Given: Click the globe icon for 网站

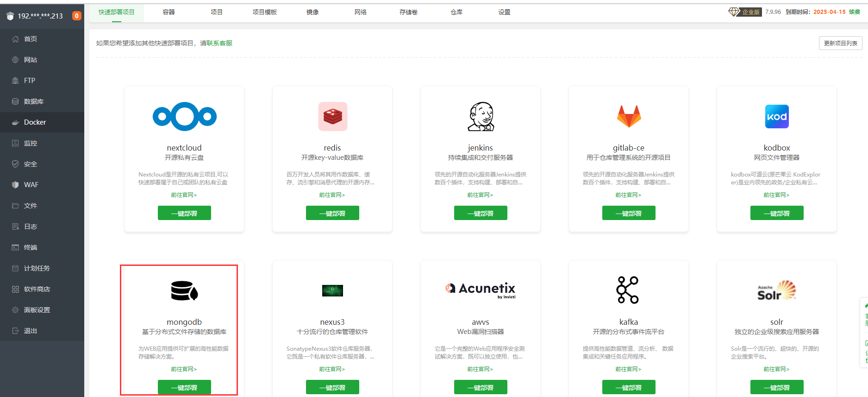Looking at the screenshot, I should (x=15, y=60).
